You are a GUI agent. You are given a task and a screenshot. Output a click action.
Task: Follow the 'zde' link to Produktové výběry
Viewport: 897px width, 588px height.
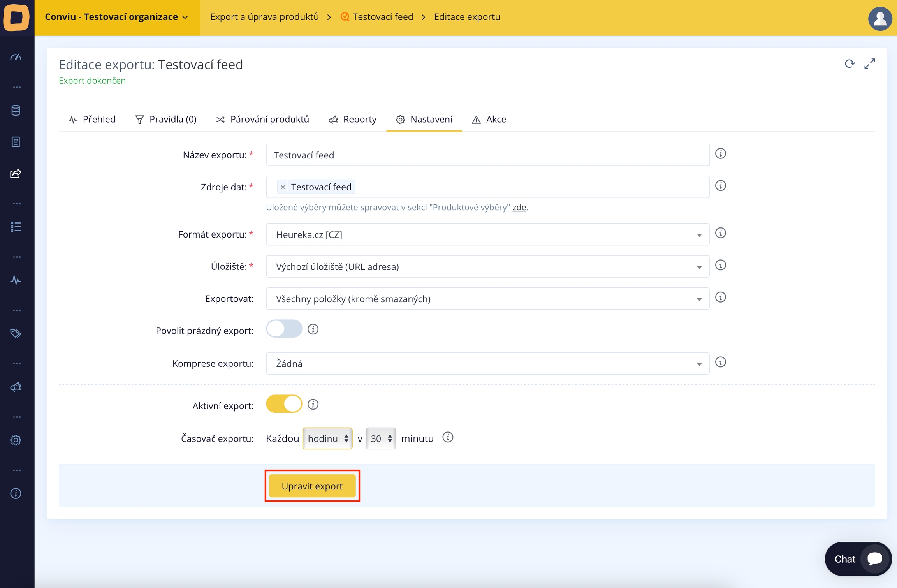coord(519,208)
